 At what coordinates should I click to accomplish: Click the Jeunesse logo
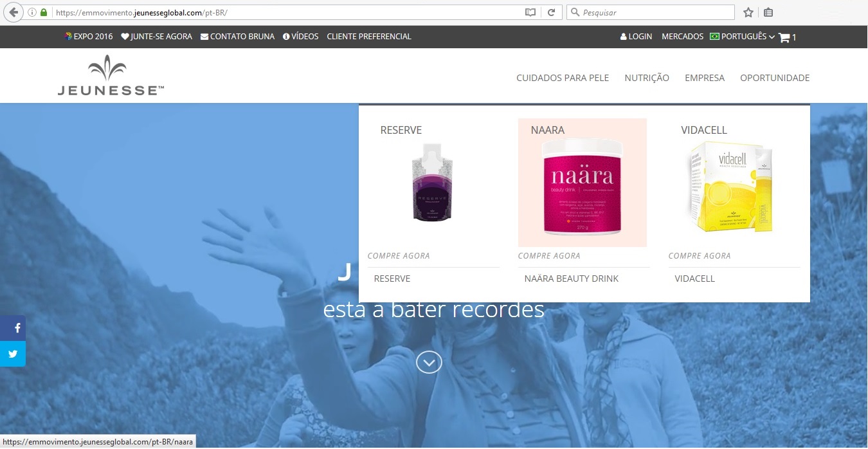111,75
